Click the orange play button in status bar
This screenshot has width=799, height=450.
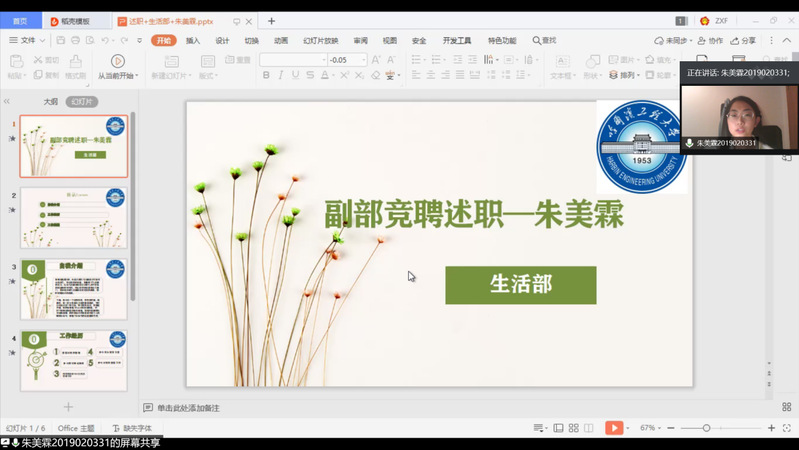point(614,428)
